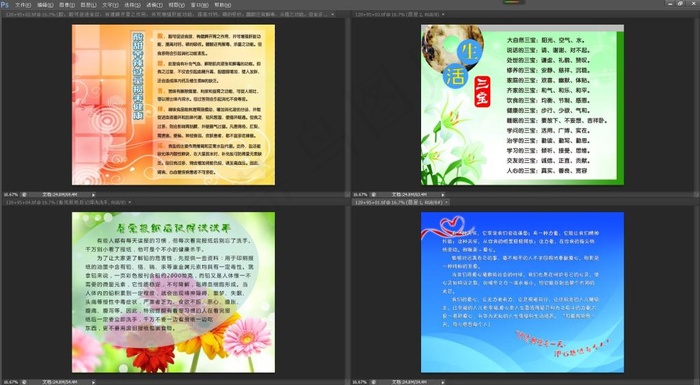Click status icon beside zoom under orange document
Viewport: 700px width, 385px height.
pos(24,195)
